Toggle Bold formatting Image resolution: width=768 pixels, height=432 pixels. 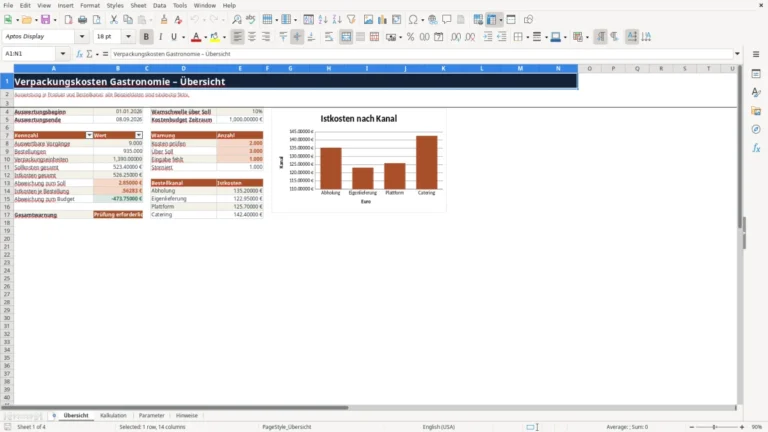pyautogui.click(x=146, y=37)
